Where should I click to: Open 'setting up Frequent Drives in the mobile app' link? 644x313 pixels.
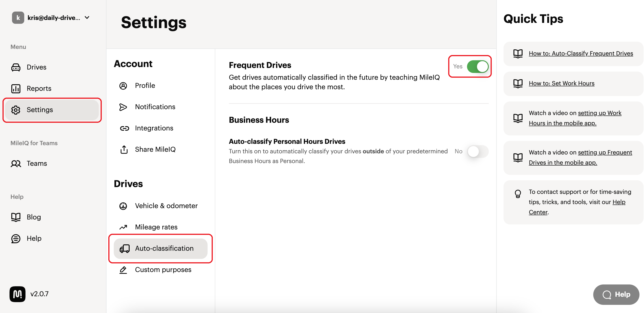580,158
